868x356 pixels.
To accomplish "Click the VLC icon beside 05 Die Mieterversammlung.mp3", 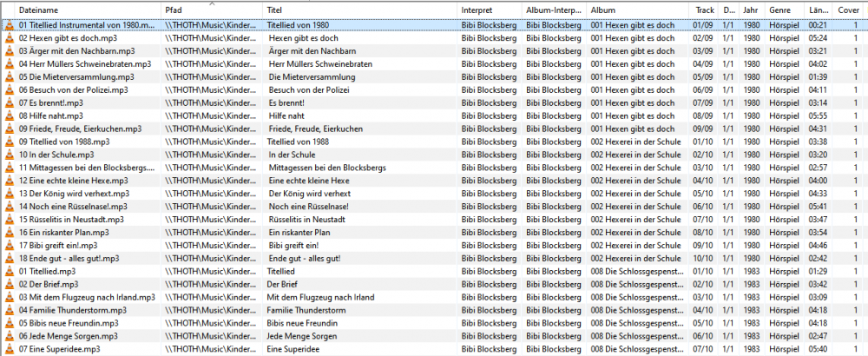I will [10, 77].
